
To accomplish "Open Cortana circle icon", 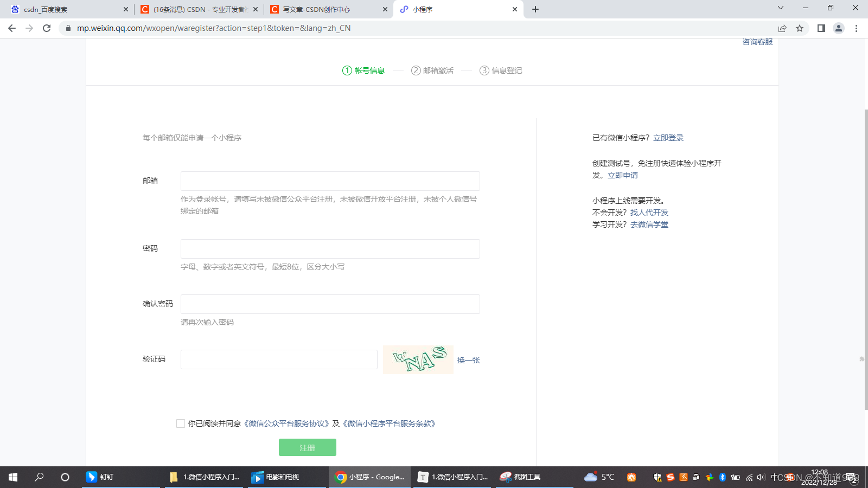I will point(65,477).
